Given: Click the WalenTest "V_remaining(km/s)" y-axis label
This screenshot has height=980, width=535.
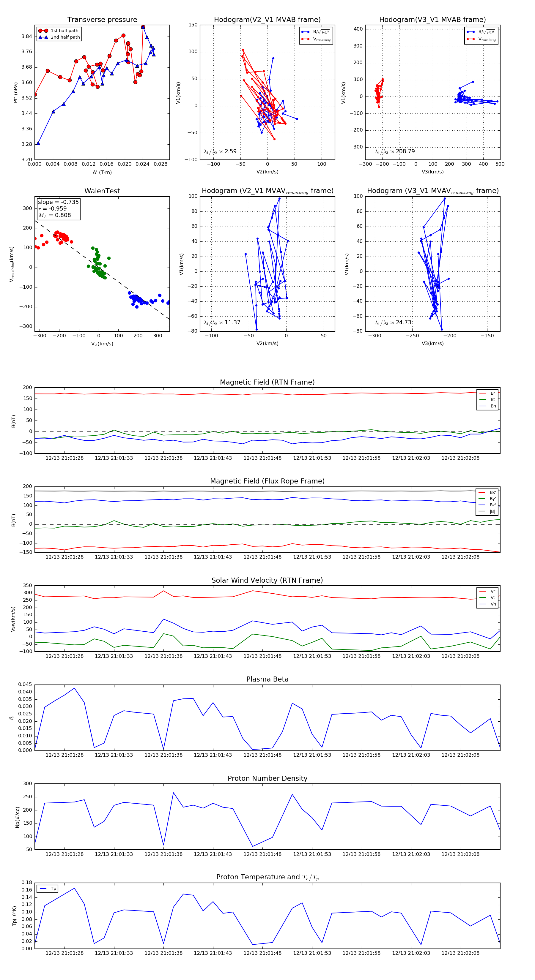Looking at the screenshot, I should point(12,264).
